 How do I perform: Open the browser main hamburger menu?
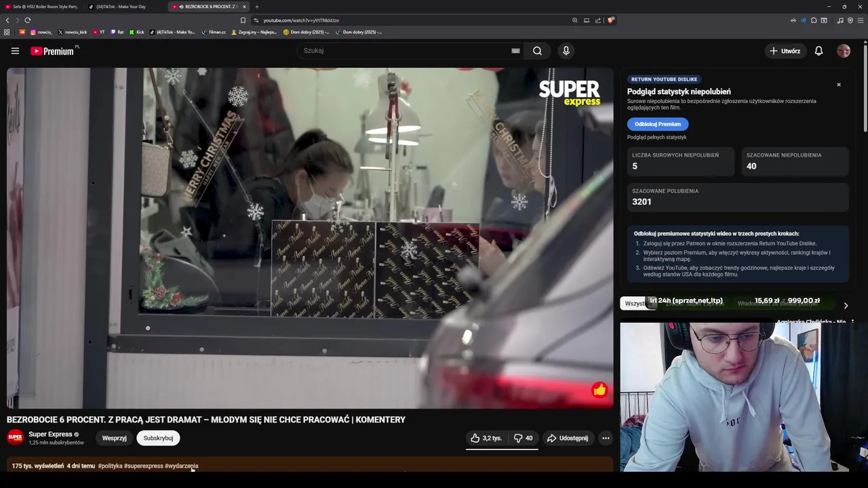(x=861, y=20)
